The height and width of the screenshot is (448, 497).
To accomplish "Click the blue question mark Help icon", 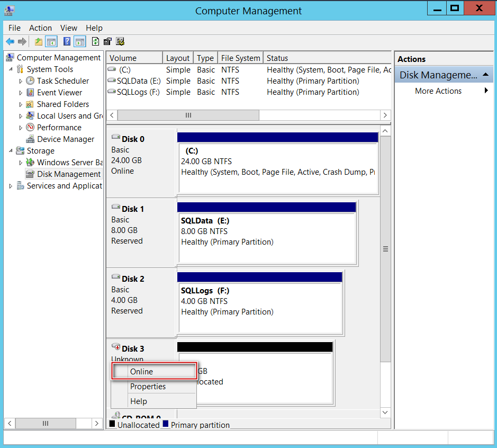I will tap(67, 42).
